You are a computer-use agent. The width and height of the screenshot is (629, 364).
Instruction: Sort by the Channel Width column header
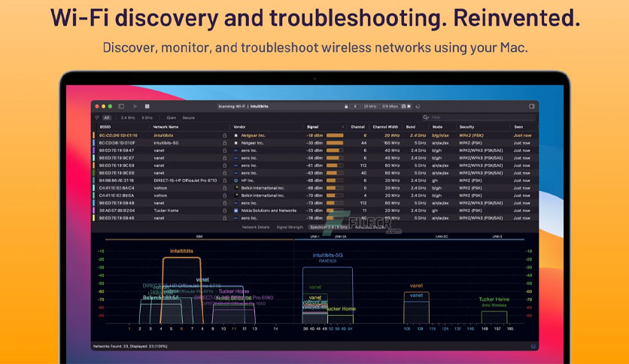click(x=385, y=126)
